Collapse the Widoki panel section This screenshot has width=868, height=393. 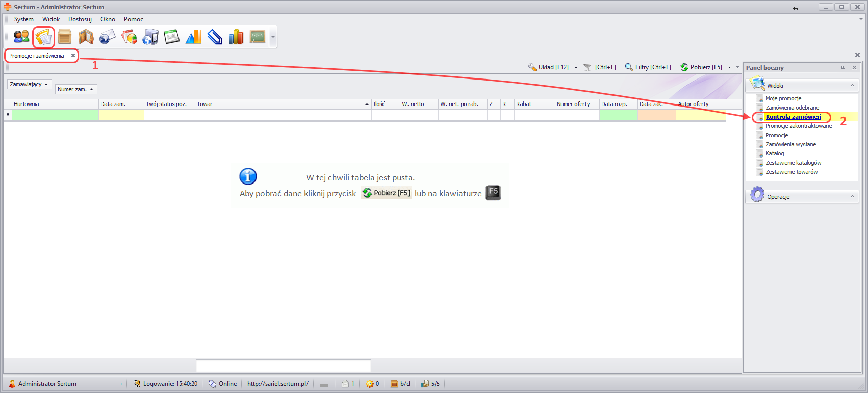(852, 86)
